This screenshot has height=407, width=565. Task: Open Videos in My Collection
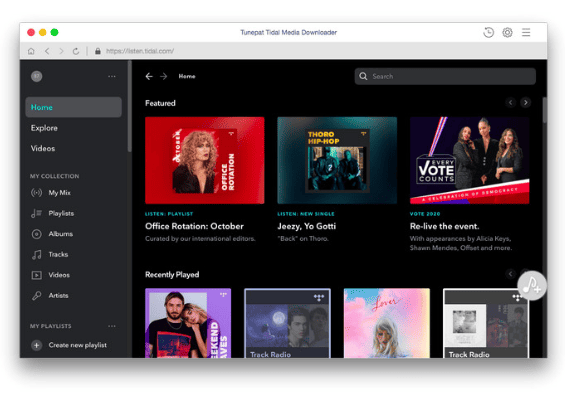(59, 275)
